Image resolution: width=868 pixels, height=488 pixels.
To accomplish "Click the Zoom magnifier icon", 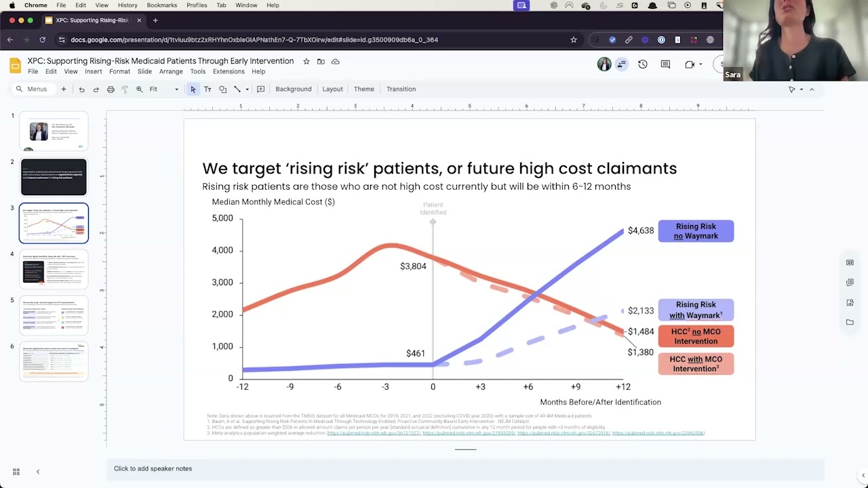I will pos(139,89).
